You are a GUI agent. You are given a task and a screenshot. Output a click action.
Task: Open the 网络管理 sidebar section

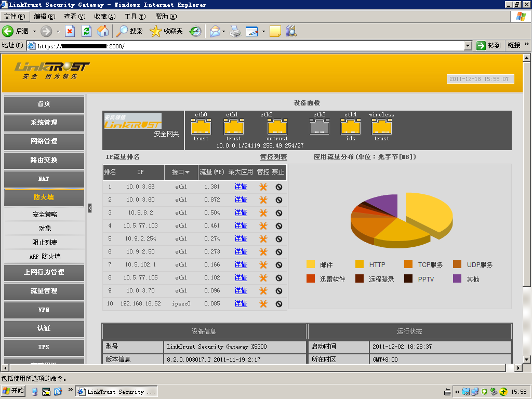(44, 141)
